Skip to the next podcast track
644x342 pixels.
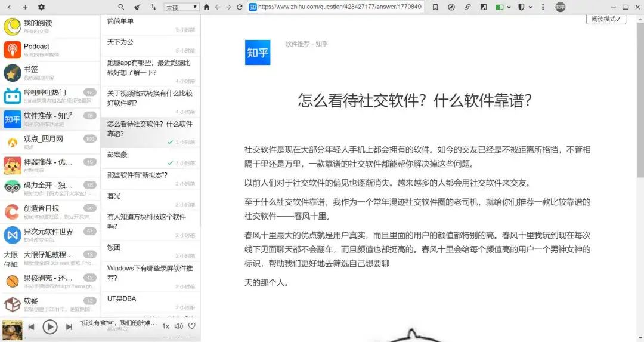pyautogui.click(x=69, y=327)
